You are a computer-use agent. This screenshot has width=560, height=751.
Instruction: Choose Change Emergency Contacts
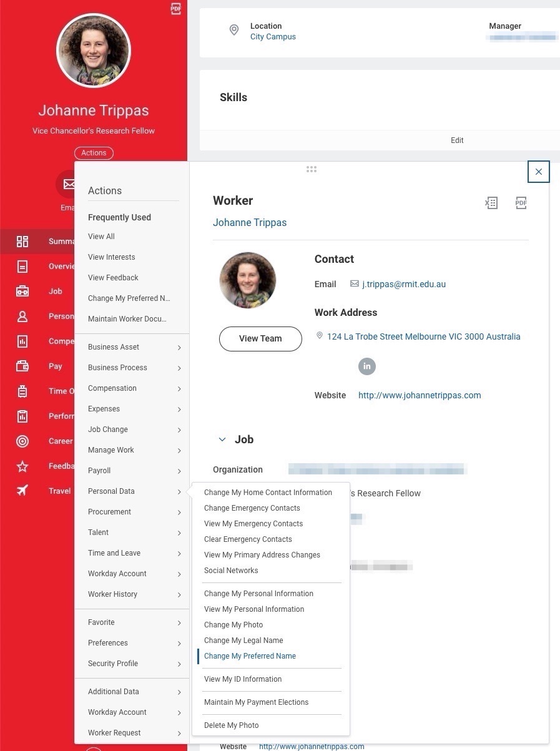pos(252,508)
